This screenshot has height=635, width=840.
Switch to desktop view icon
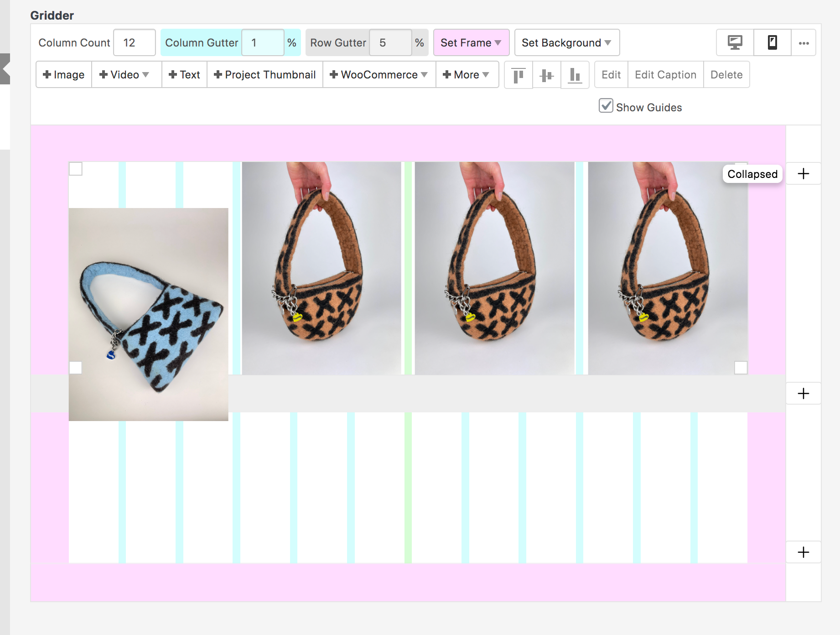pyautogui.click(x=735, y=43)
